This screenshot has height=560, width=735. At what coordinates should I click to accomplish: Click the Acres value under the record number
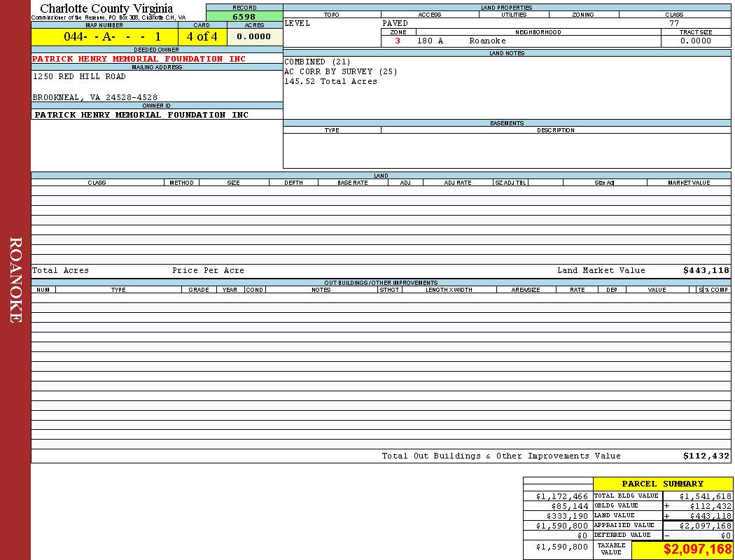pyautogui.click(x=254, y=36)
